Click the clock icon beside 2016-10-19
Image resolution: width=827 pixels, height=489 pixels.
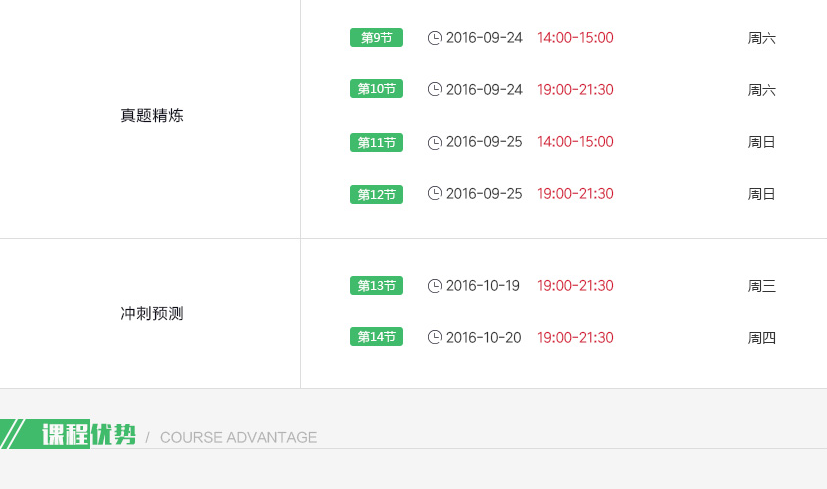tap(434, 286)
